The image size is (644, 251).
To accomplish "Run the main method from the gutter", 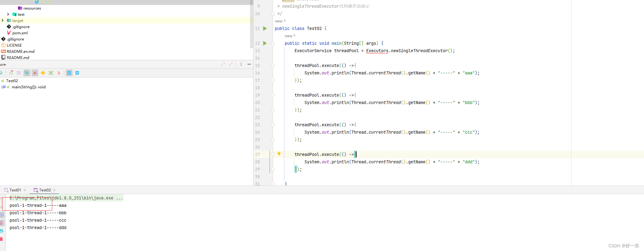I will [265, 43].
